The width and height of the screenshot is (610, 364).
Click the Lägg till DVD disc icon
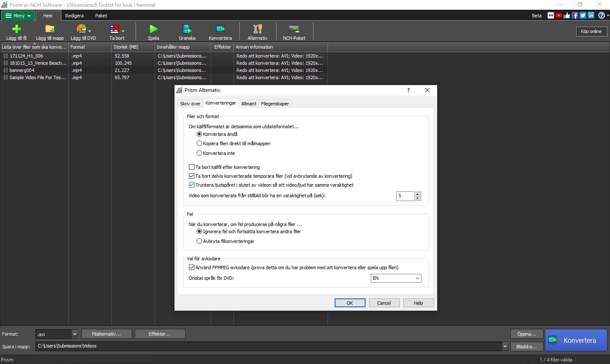pos(81,29)
